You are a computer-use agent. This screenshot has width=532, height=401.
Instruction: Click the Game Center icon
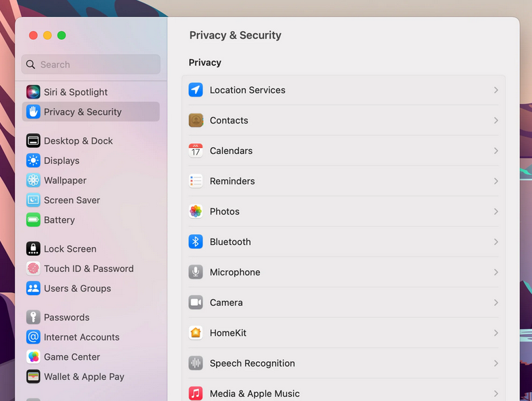[x=33, y=357]
